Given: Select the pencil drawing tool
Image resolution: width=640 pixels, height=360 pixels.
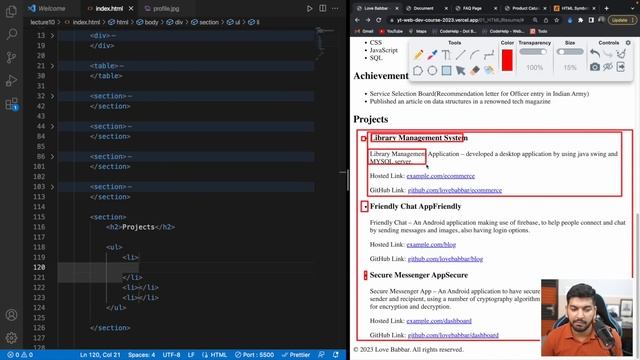Looking at the screenshot, I should pos(418,55).
